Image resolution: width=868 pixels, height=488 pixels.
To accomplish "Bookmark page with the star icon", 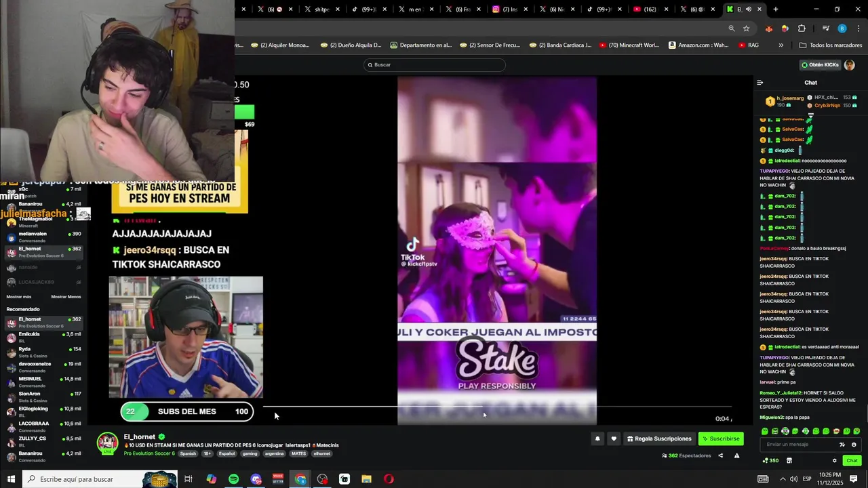I will coord(747,28).
